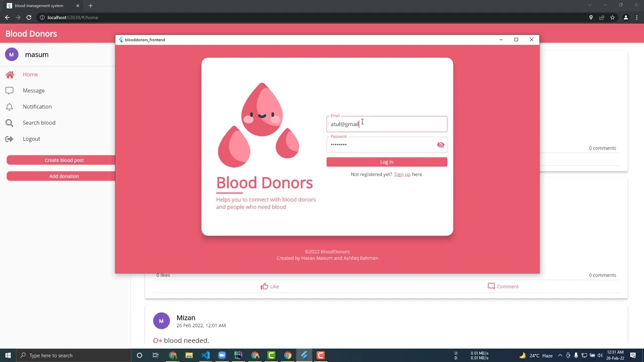This screenshot has height=362, width=644.
Task: Click the masum profile avatar
Action: pyautogui.click(x=12, y=54)
